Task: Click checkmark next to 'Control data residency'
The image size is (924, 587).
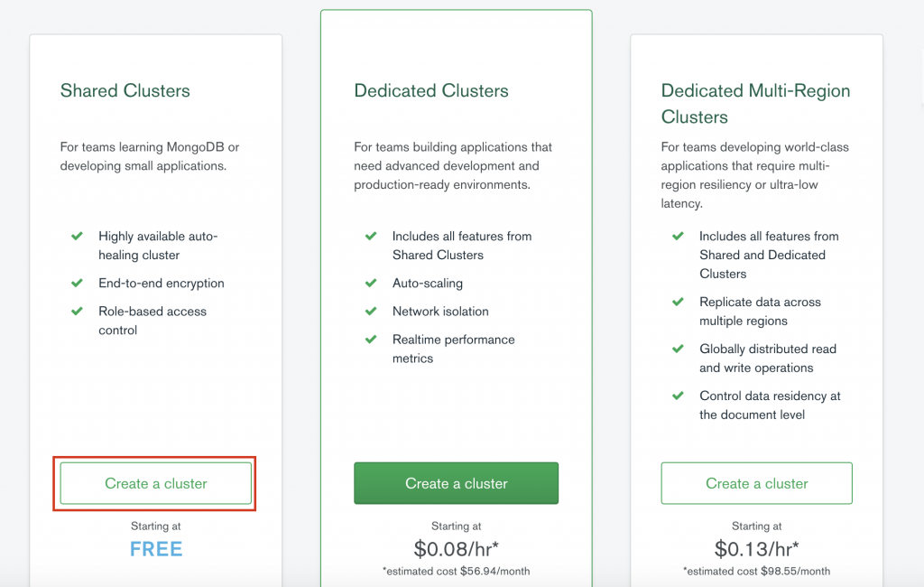Action: [x=678, y=396]
